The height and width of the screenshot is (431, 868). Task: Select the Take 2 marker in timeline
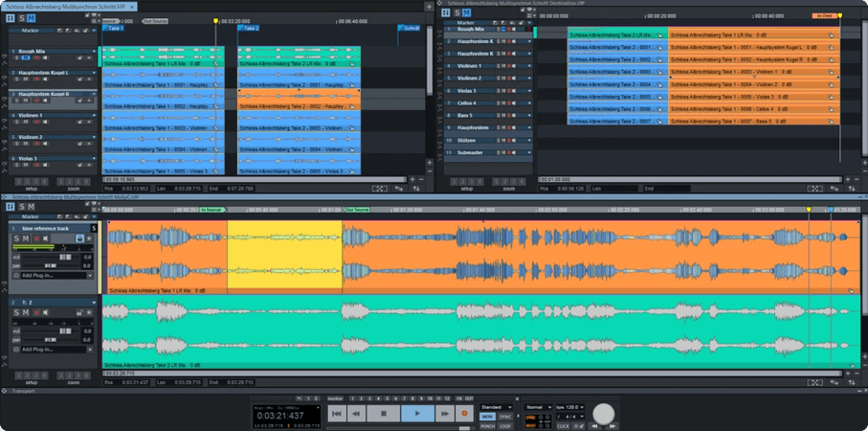pos(250,29)
